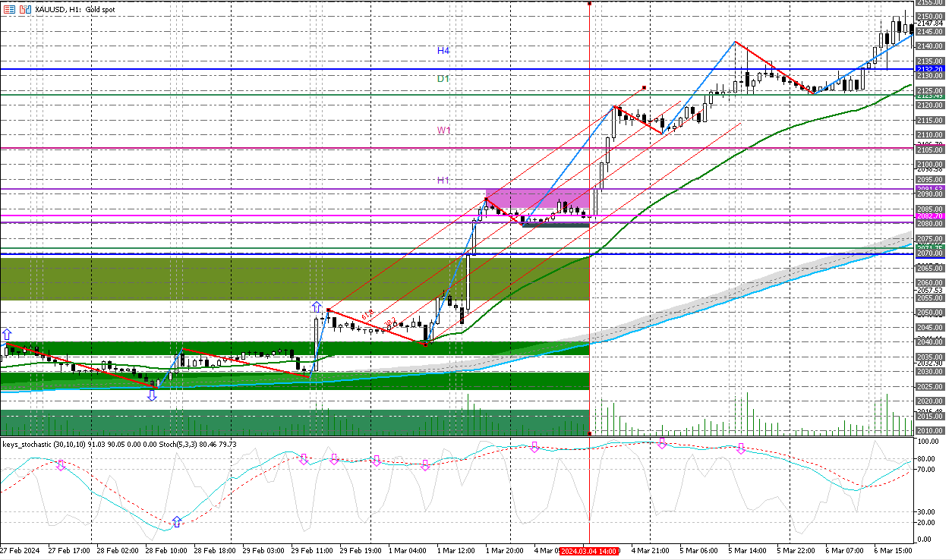Select the blue up arrow in stochastic panel
This screenshot has width=952, height=560.
click(176, 522)
